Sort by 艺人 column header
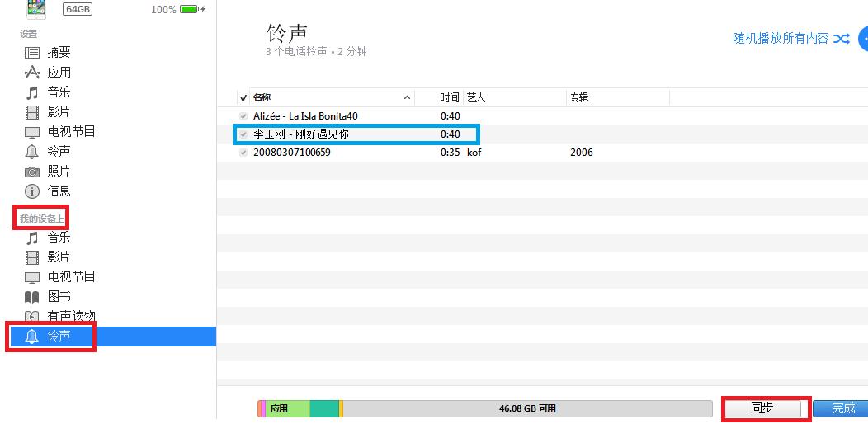This screenshot has width=868, height=424. [476, 98]
